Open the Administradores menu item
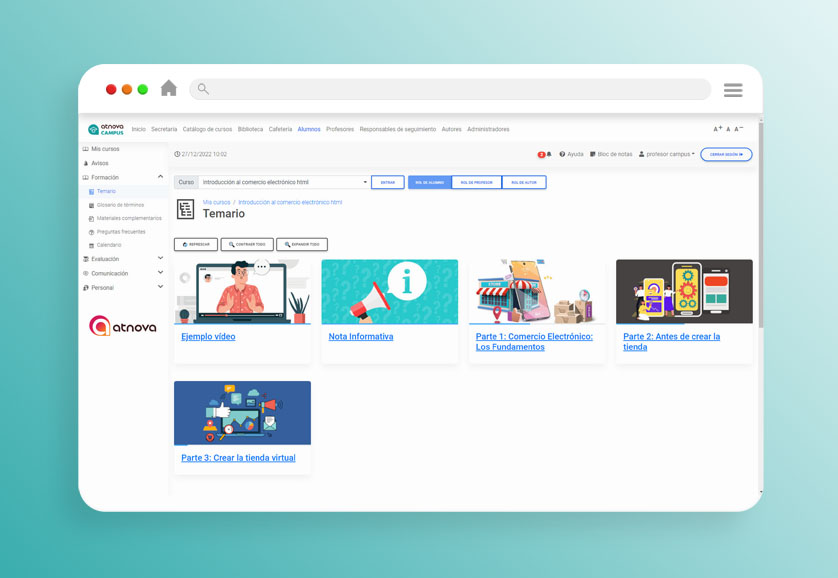This screenshot has height=578, width=838. click(488, 129)
